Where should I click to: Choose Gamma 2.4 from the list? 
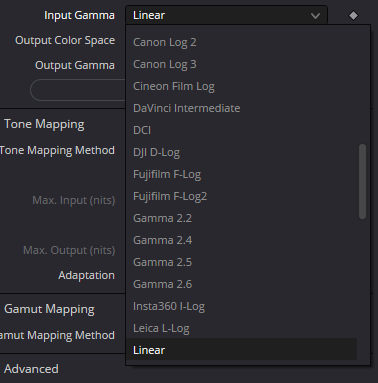241,240
